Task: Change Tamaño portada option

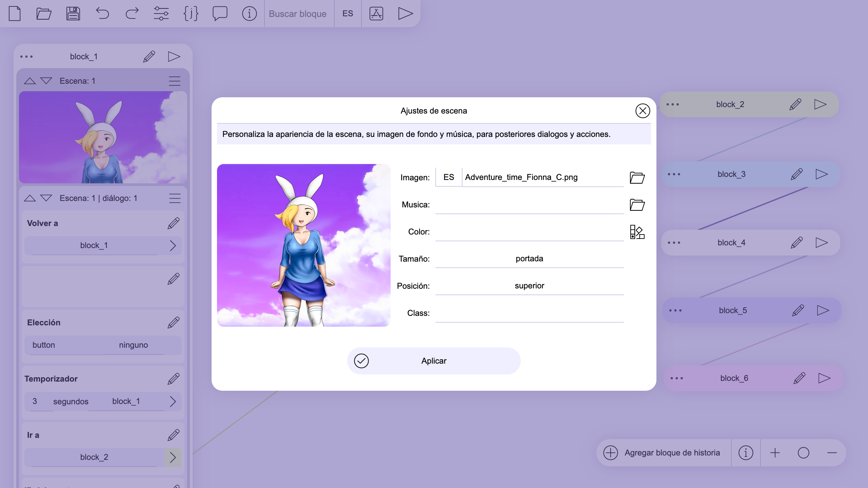Action: coord(529,259)
